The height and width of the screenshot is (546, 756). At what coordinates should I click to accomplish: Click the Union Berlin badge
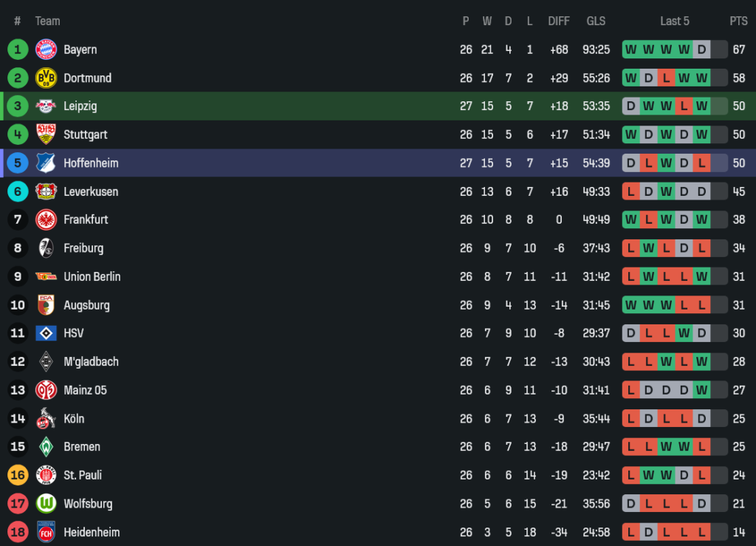click(46, 276)
